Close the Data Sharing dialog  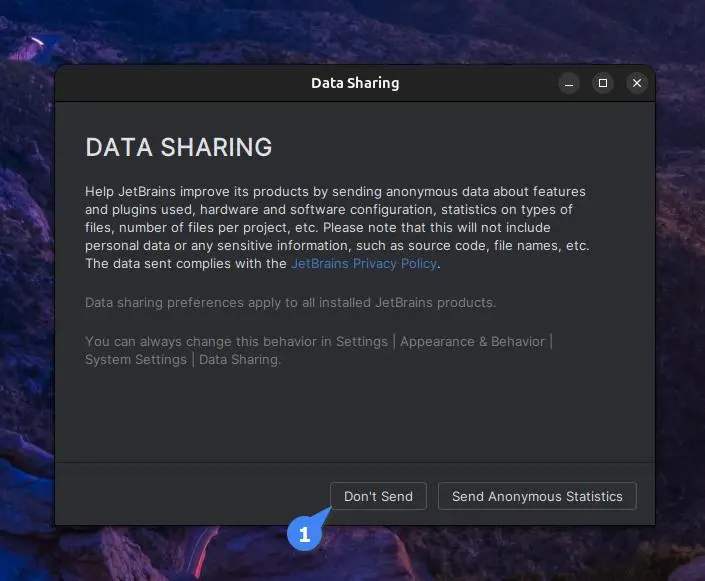(x=637, y=83)
